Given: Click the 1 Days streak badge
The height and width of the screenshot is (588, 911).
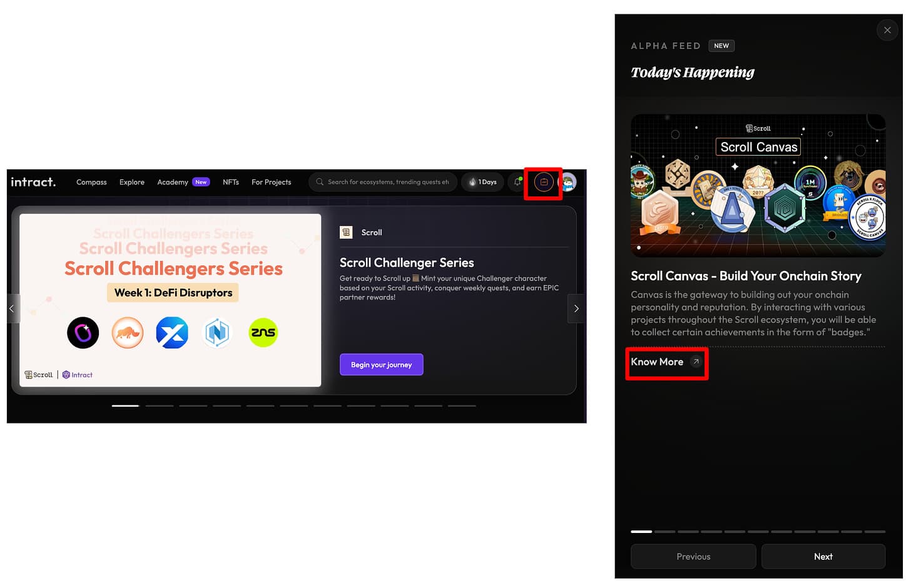Looking at the screenshot, I should coord(482,182).
